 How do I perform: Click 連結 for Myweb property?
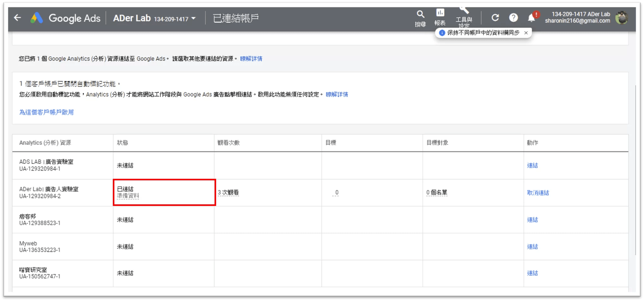532,247
